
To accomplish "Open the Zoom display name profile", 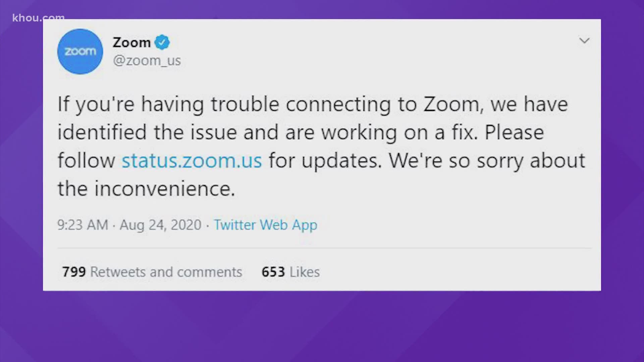I will click(x=131, y=43).
